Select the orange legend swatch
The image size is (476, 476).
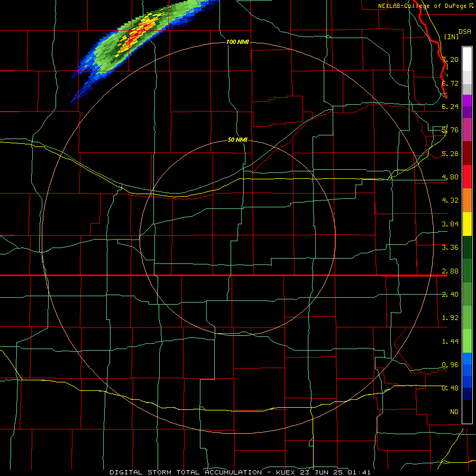pos(467,200)
